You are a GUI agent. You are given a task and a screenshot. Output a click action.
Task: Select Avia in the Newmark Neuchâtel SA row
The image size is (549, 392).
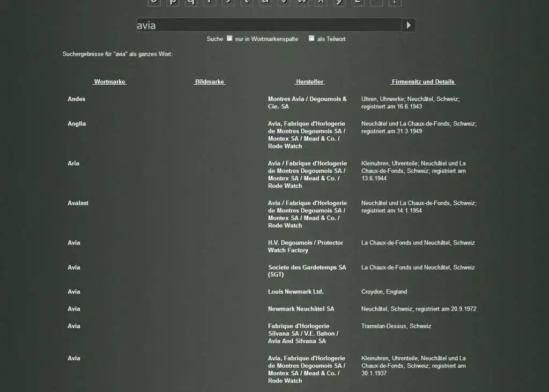(74, 309)
